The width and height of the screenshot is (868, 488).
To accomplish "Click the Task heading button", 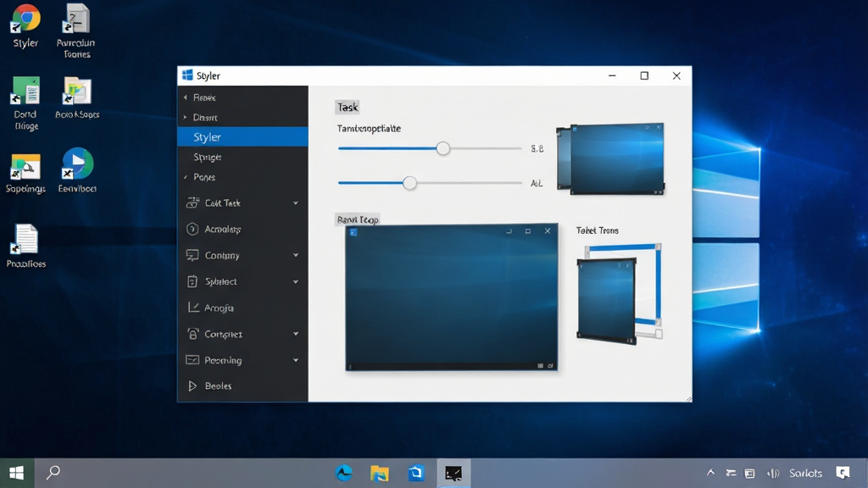I will [348, 108].
